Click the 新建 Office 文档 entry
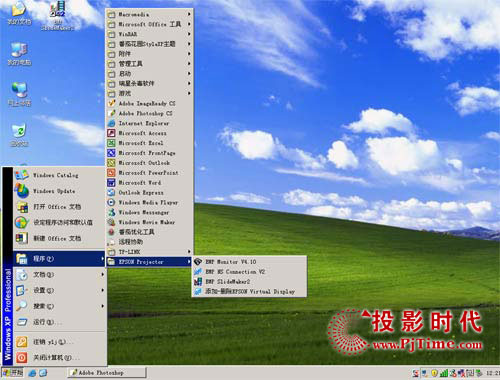Image resolution: width=500 pixels, height=380 pixels. (x=59, y=238)
